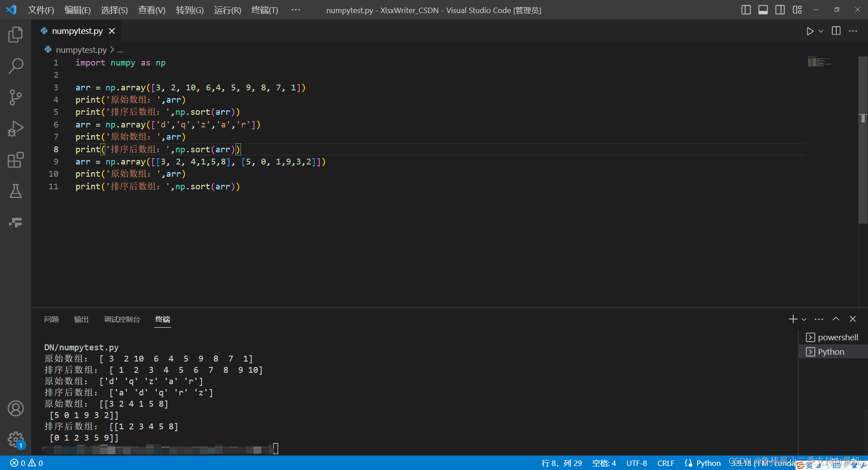Click the editor vertical scrollbar
Viewport: 868px width, 470px height.
863,140
